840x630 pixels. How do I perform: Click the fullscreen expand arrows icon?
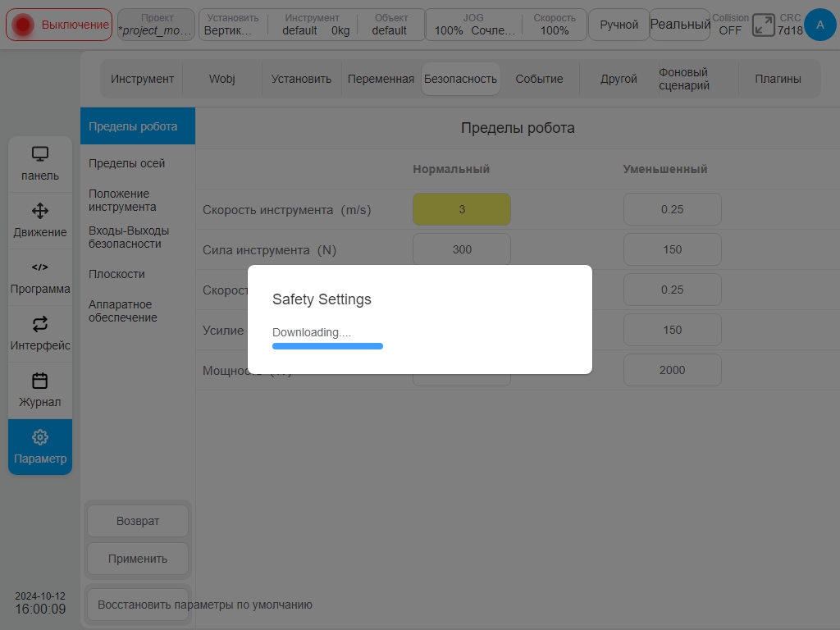click(764, 25)
